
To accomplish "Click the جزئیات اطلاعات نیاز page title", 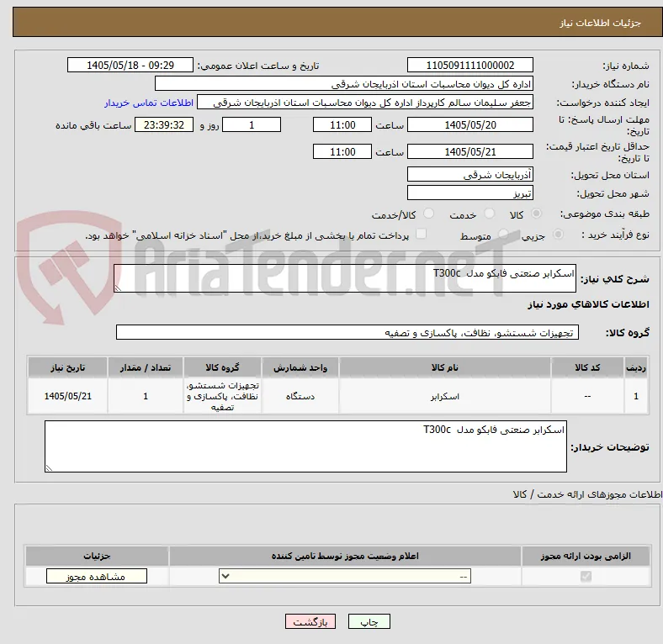I will [x=601, y=23].
